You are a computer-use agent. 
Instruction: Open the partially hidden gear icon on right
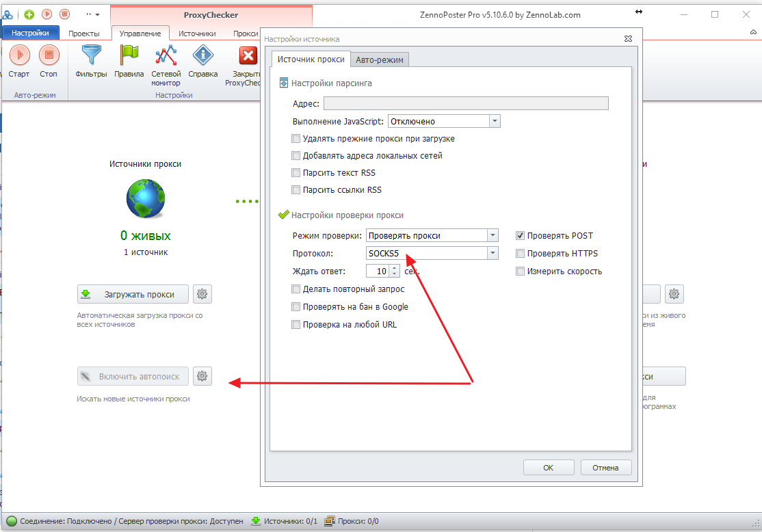(674, 294)
